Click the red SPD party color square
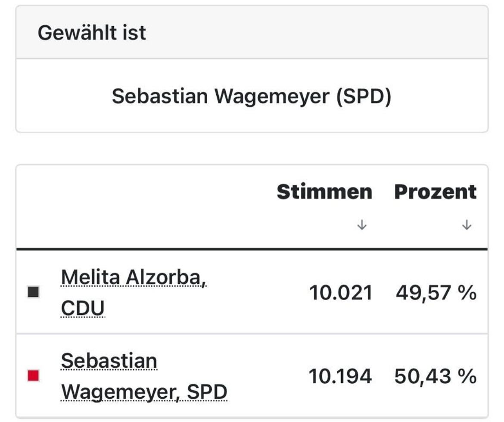 click(33, 375)
